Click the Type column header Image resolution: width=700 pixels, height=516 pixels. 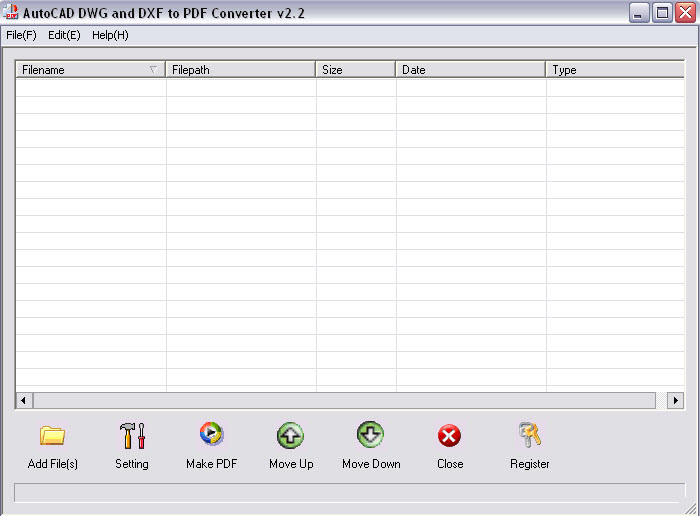[x=615, y=70]
